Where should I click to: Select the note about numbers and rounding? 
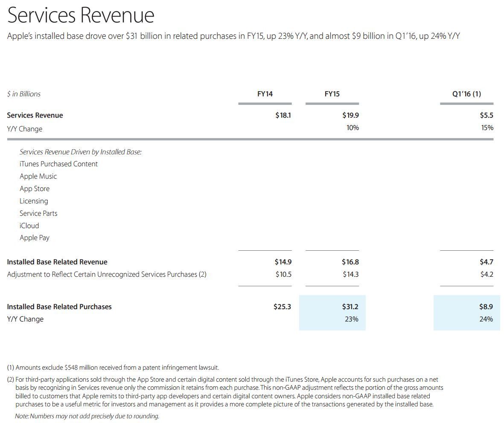click(87, 416)
